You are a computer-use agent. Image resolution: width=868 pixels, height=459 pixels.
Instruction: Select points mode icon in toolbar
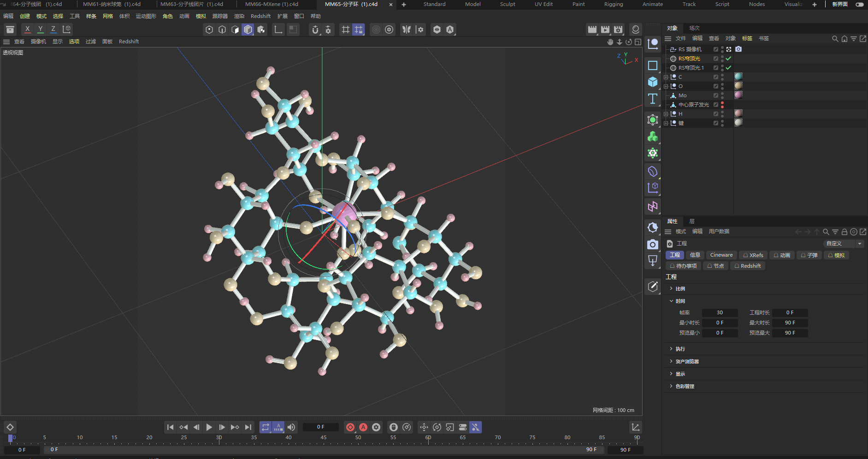coord(209,29)
